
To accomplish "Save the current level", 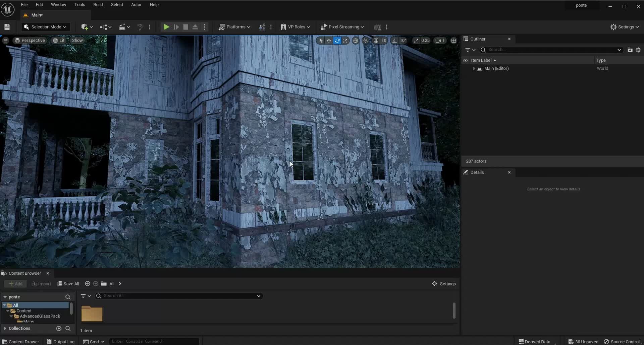I will coord(7,27).
